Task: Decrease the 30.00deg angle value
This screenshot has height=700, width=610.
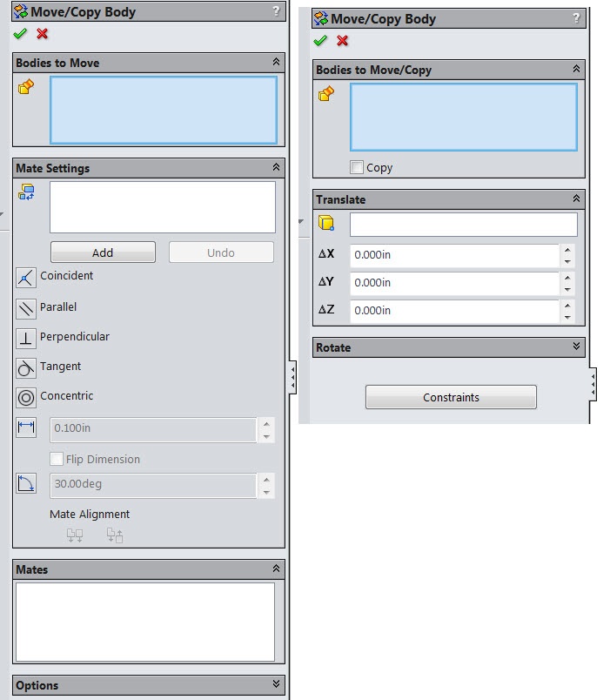Action: tap(266, 492)
